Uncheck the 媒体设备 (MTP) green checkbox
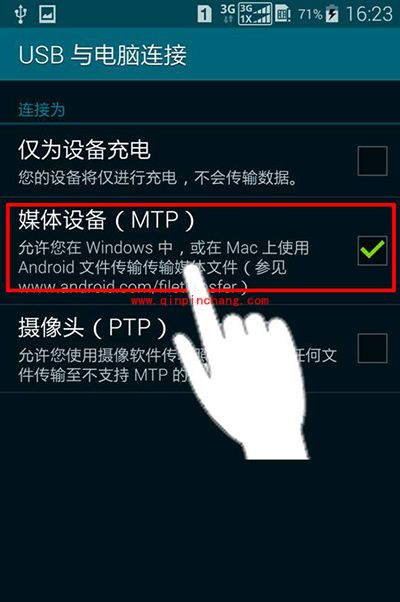 click(372, 250)
